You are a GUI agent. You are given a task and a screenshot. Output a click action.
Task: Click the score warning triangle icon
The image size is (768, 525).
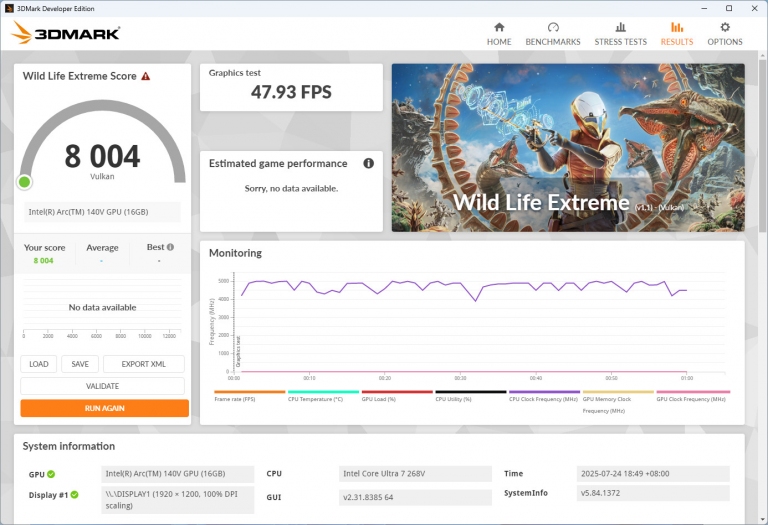click(145, 76)
